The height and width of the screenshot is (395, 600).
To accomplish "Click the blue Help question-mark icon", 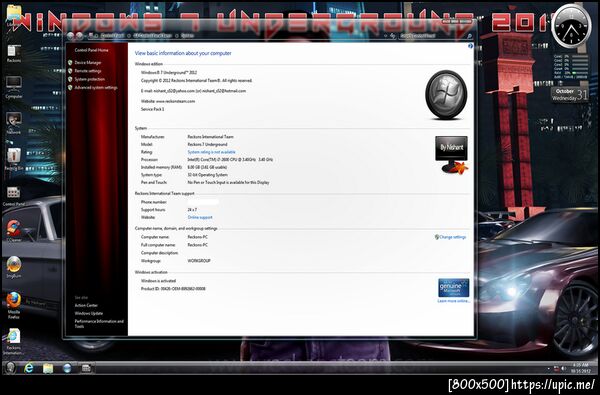I will click(470, 46).
